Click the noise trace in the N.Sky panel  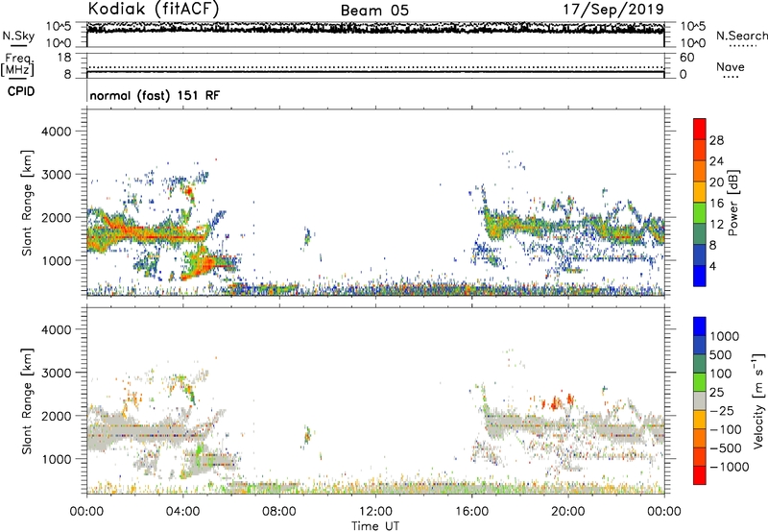[x=375, y=30]
